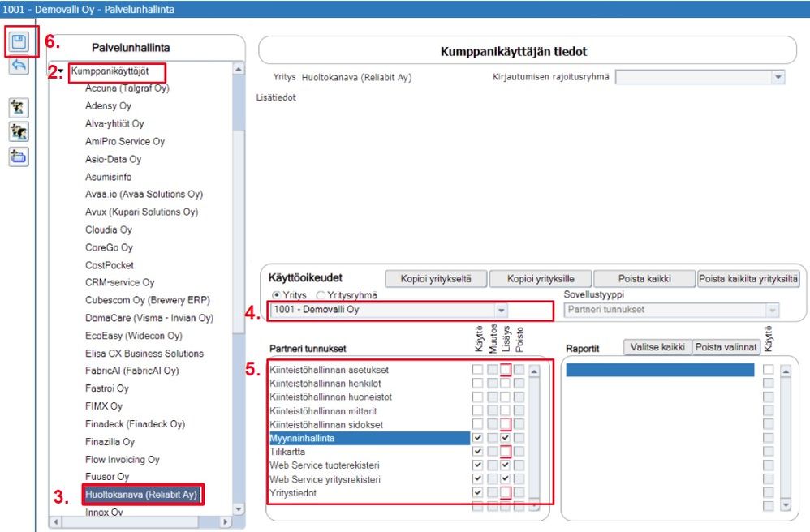The height and width of the screenshot is (532, 810).
Task: Click the add single user icon
Action: (19, 108)
